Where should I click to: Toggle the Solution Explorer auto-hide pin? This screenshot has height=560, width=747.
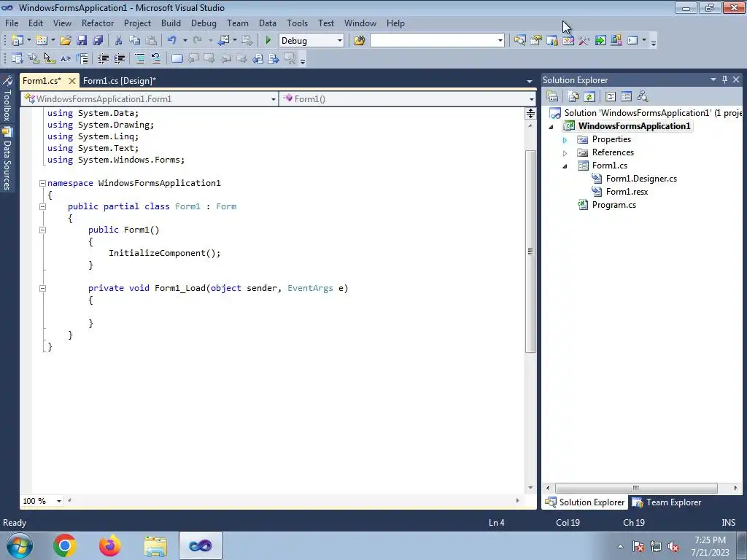724,79
